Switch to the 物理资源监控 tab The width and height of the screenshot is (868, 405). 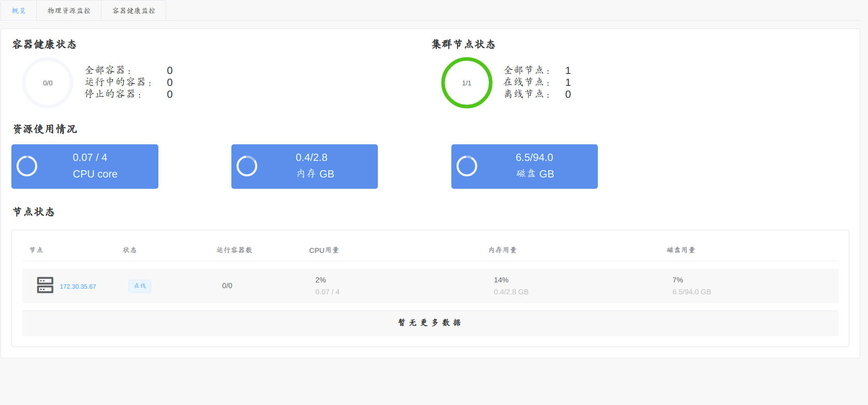69,10
